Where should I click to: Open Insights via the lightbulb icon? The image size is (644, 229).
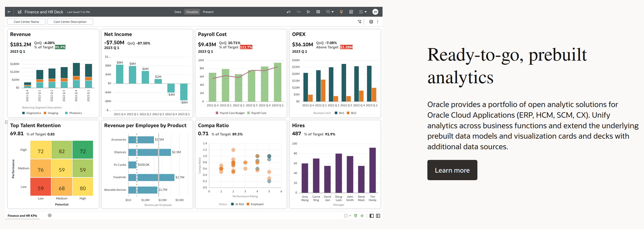click(341, 12)
